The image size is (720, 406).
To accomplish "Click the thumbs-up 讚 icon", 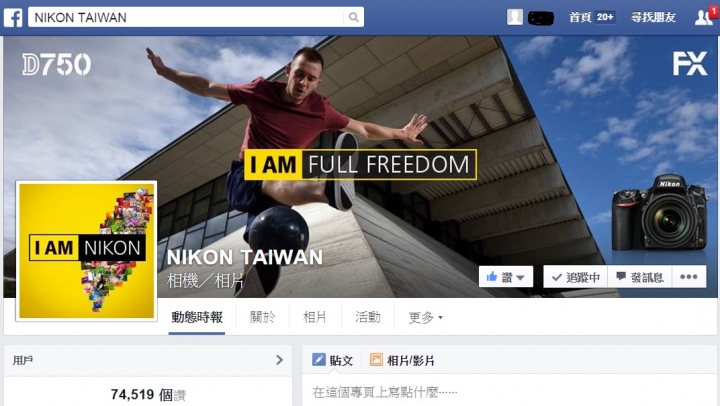I will (x=492, y=276).
